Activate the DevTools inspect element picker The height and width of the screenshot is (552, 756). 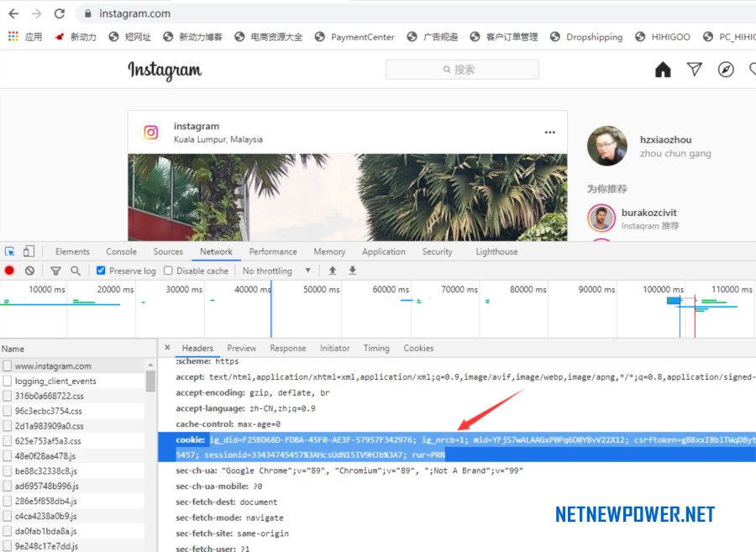9,252
